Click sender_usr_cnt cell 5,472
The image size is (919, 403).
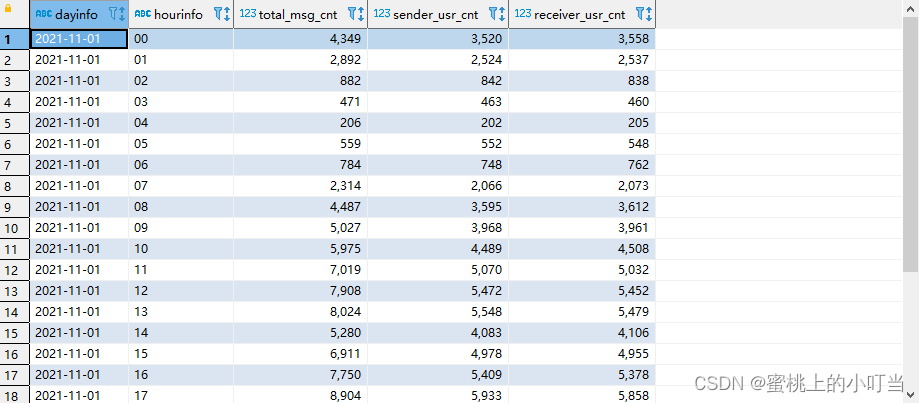coord(438,291)
